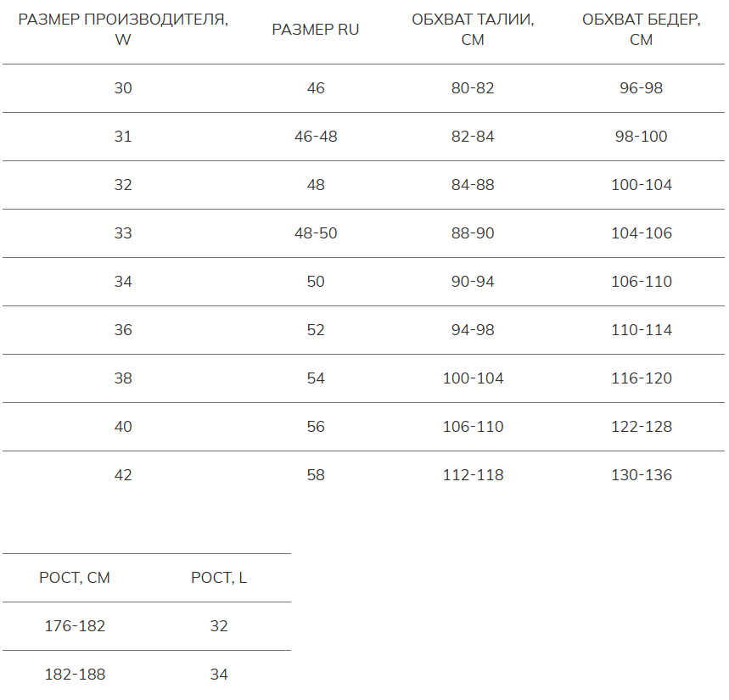The width and height of the screenshot is (729, 700).
Task: Select waist measurement 80-82 cell
Action: pos(473,88)
